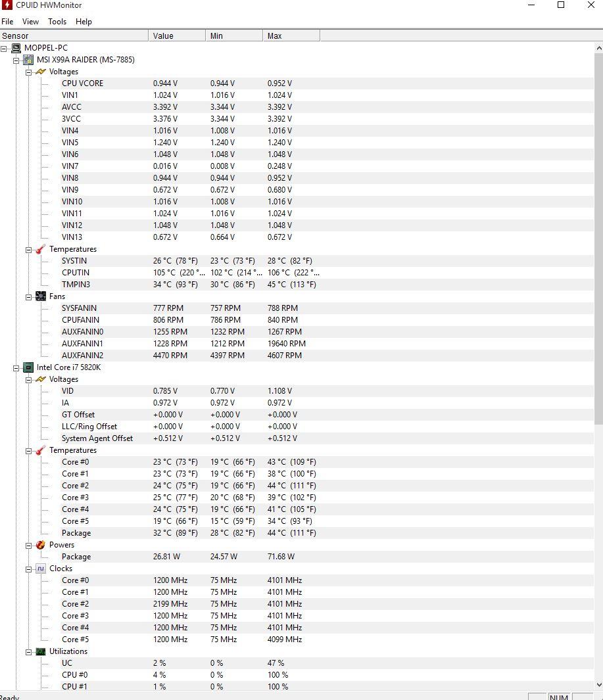Click the Utilizations graph icon

click(x=41, y=652)
